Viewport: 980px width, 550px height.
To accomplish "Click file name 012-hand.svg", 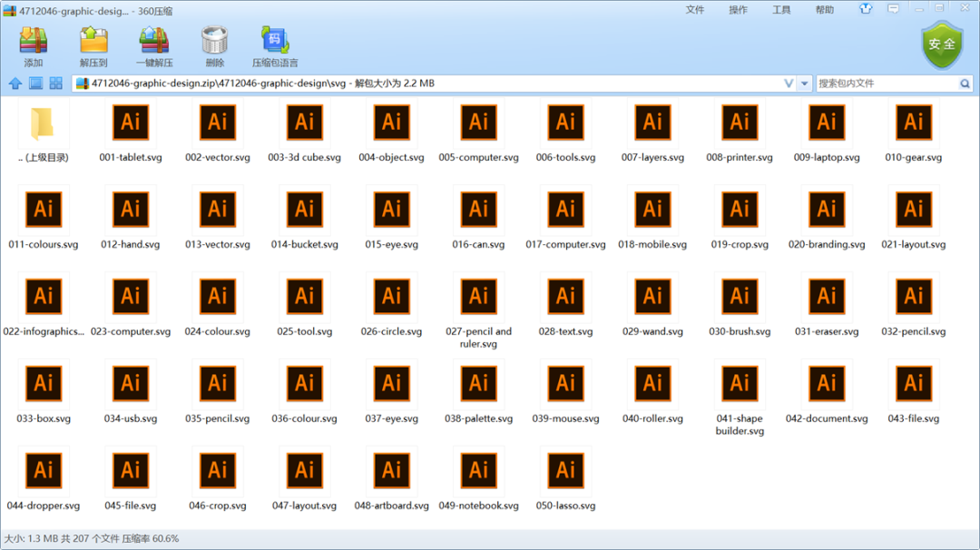I will [x=131, y=244].
